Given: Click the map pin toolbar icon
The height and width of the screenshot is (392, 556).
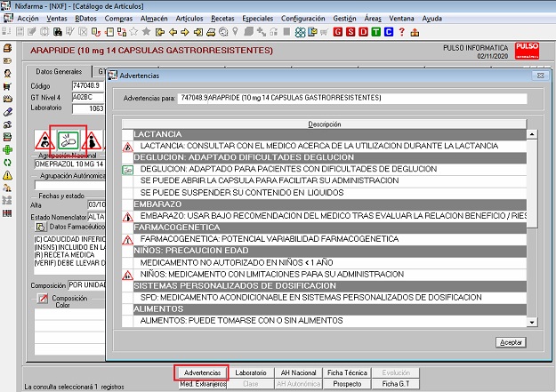Looking at the screenshot, I should [x=235, y=32].
